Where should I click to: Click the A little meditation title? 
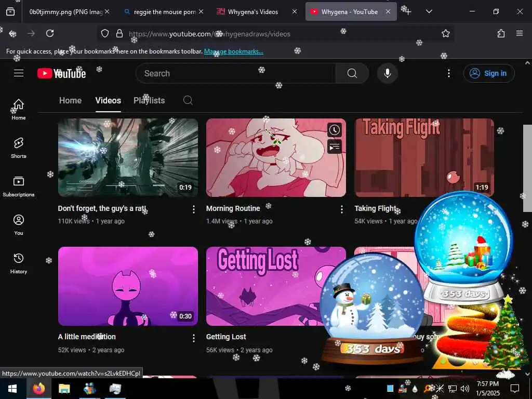tap(87, 337)
